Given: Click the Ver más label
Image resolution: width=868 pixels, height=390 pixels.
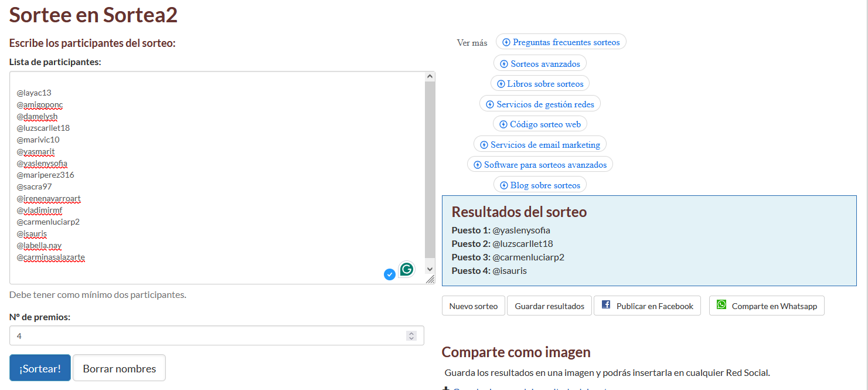Looking at the screenshot, I should point(471,42).
